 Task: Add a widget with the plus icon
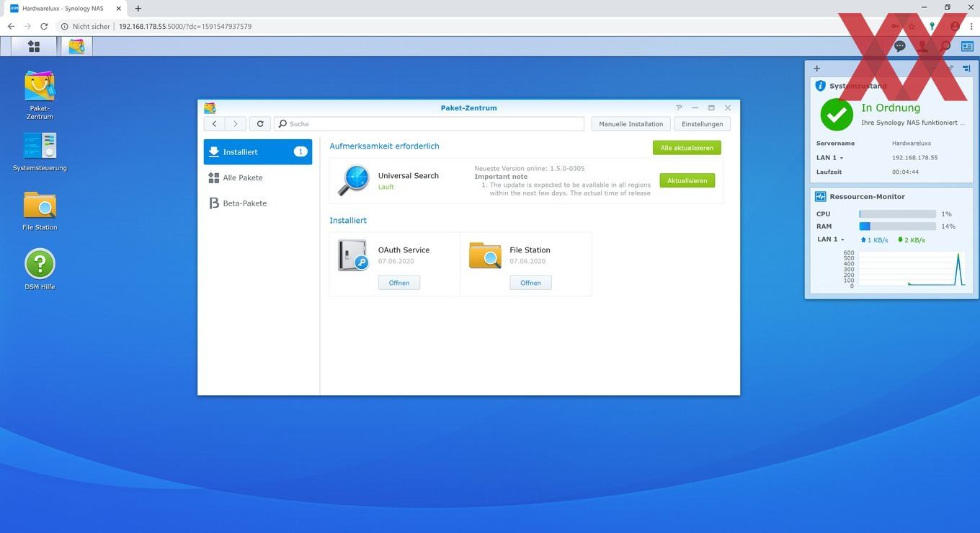(x=816, y=69)
